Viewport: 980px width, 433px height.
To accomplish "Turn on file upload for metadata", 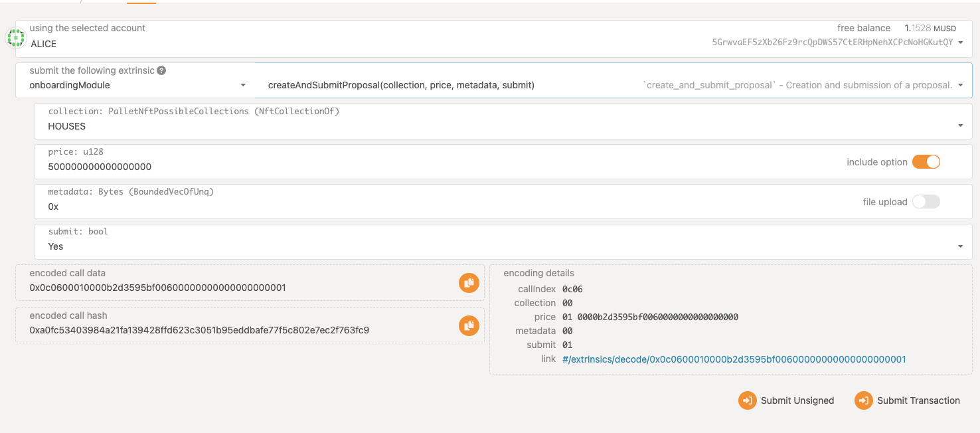I will pos(926,201).
